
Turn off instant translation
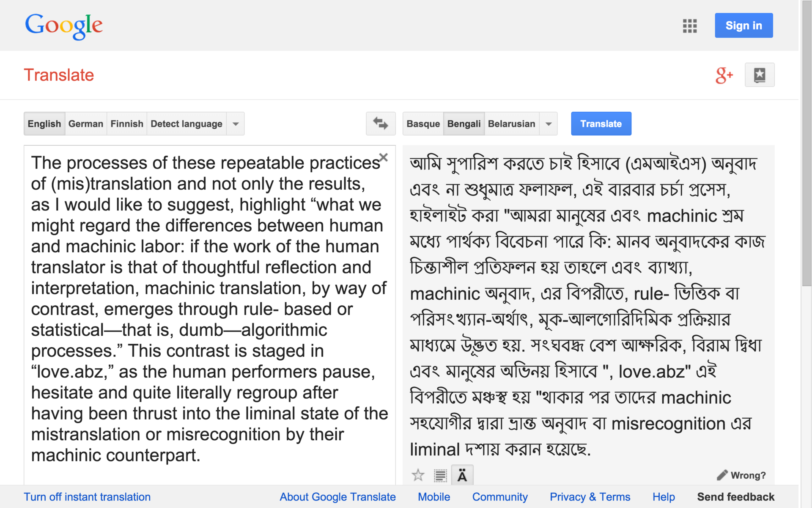point(87,497)
